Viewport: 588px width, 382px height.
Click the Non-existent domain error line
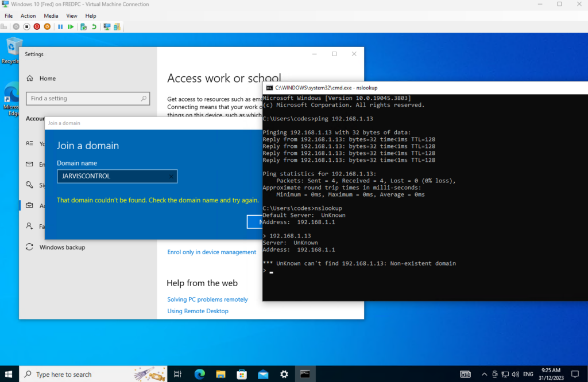(359, 263)
